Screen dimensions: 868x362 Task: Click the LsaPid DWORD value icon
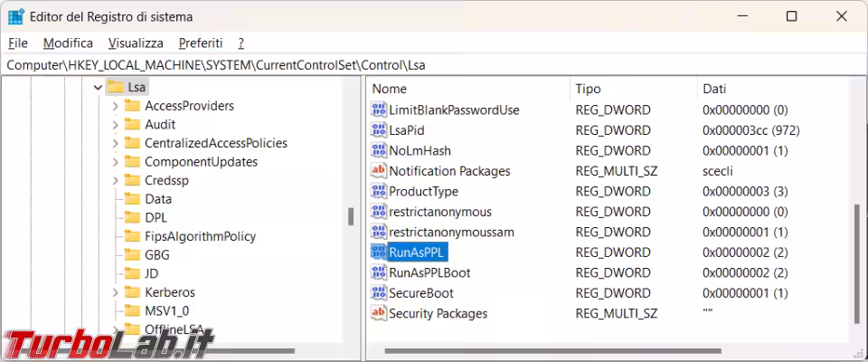pyautogui.click(x=379, y=130)
